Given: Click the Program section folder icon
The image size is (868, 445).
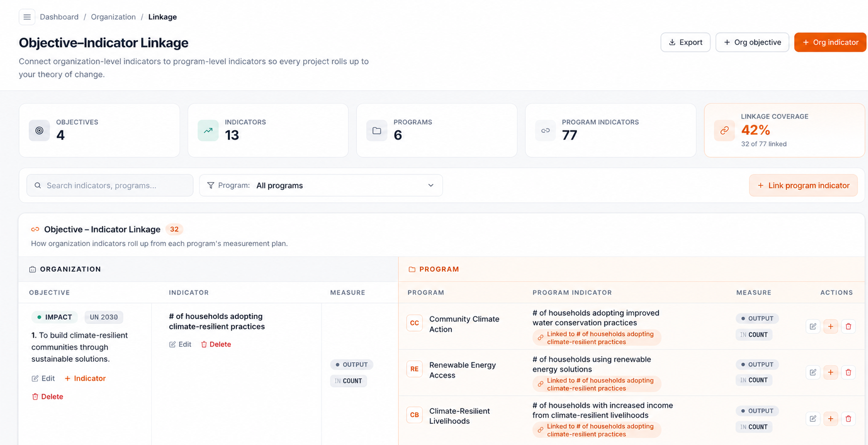Looking at the screenshot, I should pos(412,269).
